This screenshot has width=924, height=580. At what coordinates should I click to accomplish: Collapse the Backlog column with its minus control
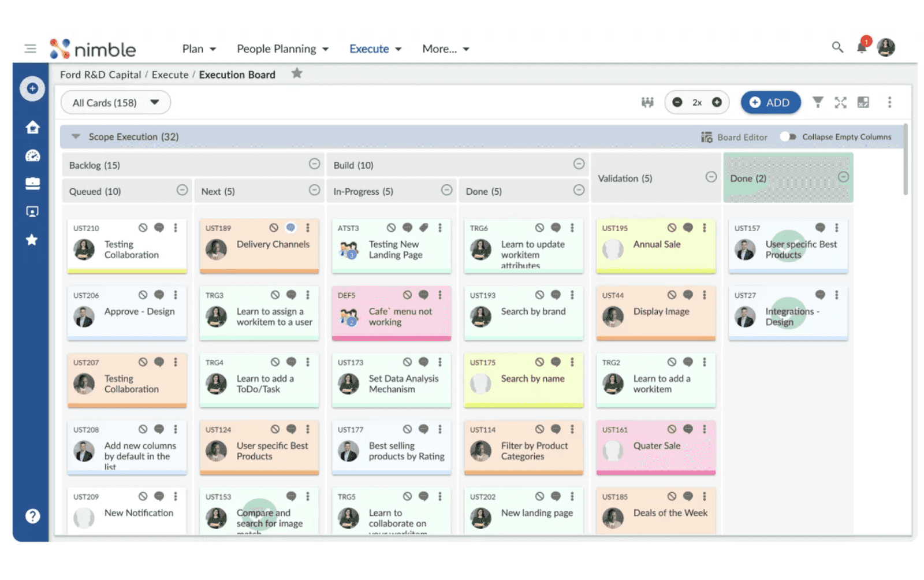pos(315,165)
